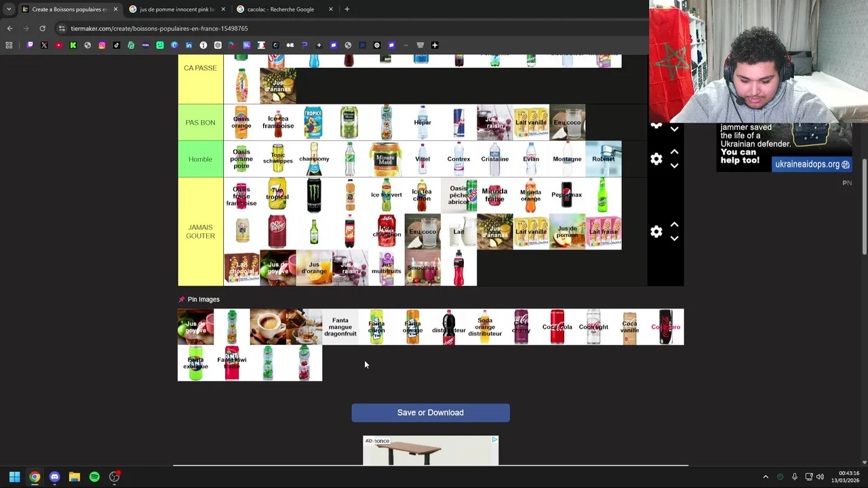The height and width of the screenshot is (488, 868).
Task: Close the cacolac Google search tab
Action: [331, 9]
